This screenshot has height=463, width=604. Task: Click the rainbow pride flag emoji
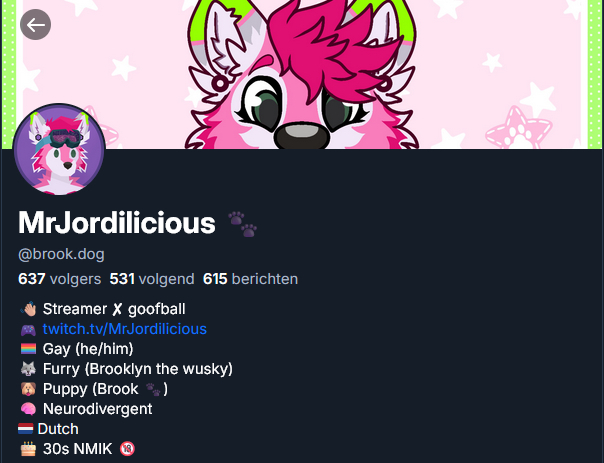coord(28,349)
